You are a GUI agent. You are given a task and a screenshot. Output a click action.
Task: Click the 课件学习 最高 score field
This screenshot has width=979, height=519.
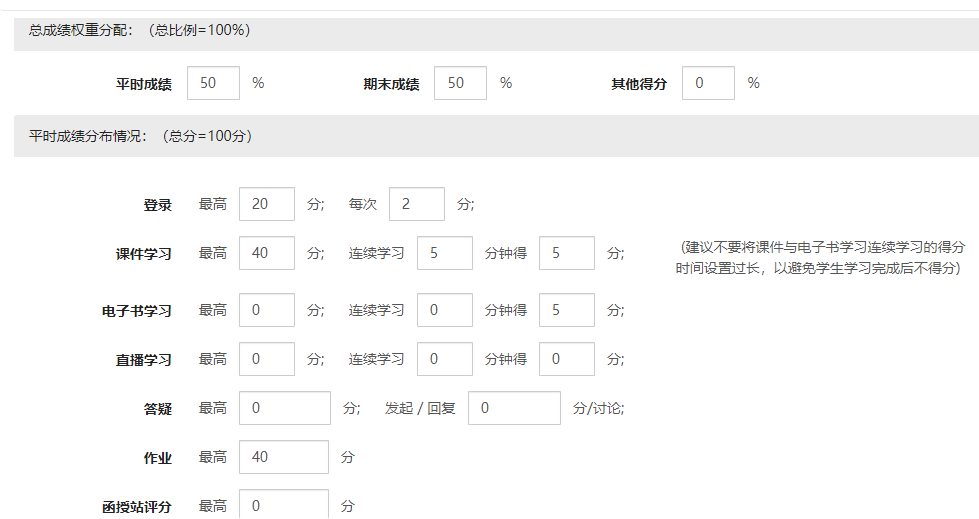(x=267, y=253)
